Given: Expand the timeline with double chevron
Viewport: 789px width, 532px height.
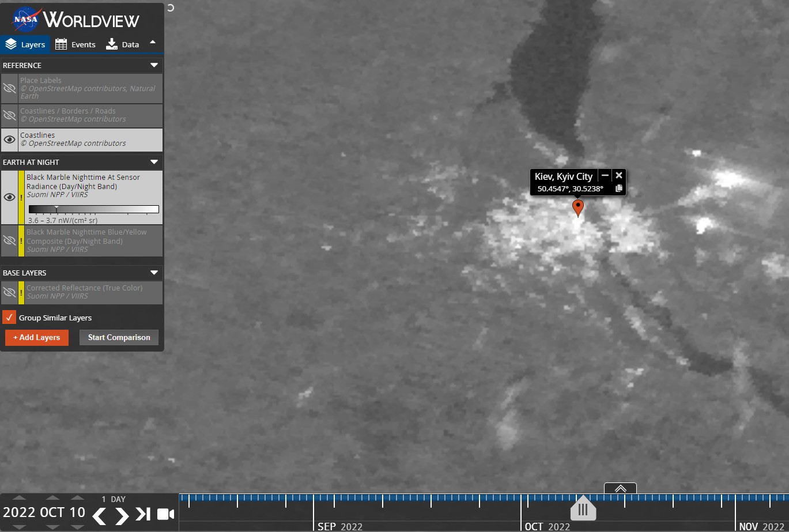Looking at the screenshot, I should 620,488.
